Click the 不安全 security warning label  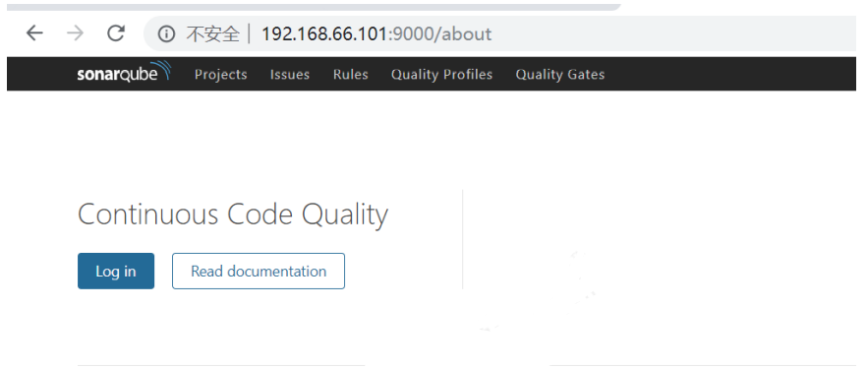pos(212,33)
